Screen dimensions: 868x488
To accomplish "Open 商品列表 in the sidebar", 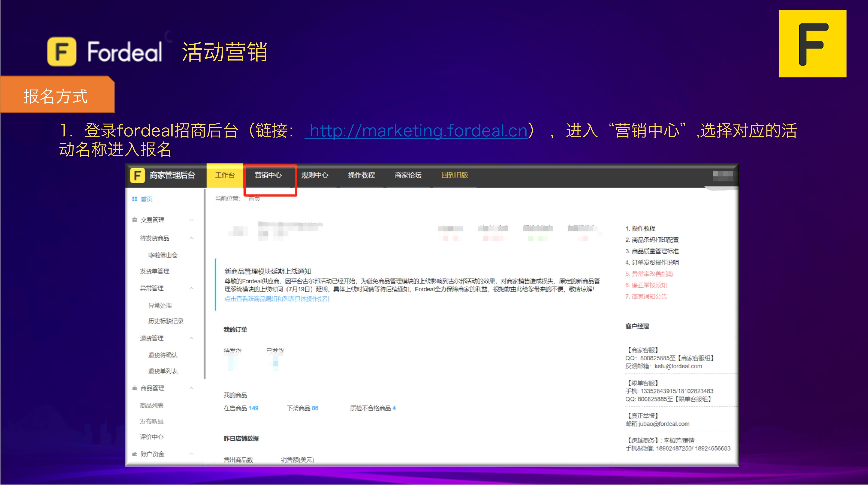I will [x=152, y=405].
